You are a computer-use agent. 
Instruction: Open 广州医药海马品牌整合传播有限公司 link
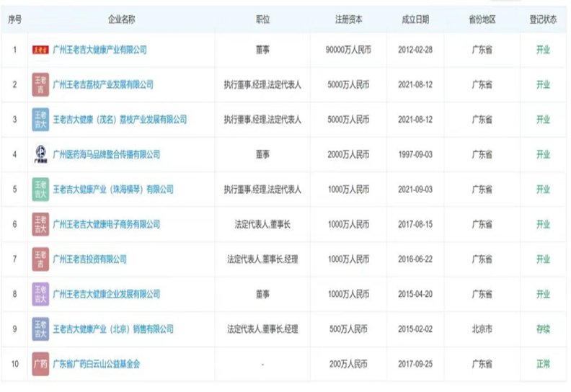tap(106, 154)
